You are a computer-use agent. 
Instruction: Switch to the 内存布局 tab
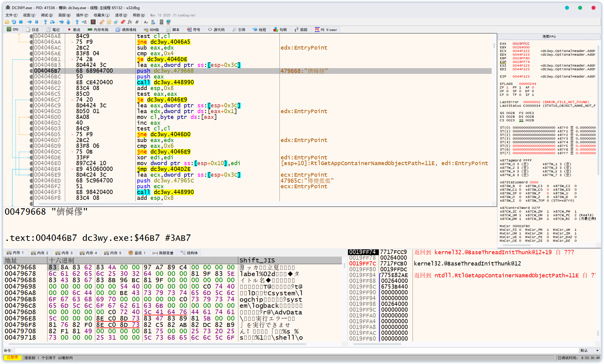tap(98, 30)
